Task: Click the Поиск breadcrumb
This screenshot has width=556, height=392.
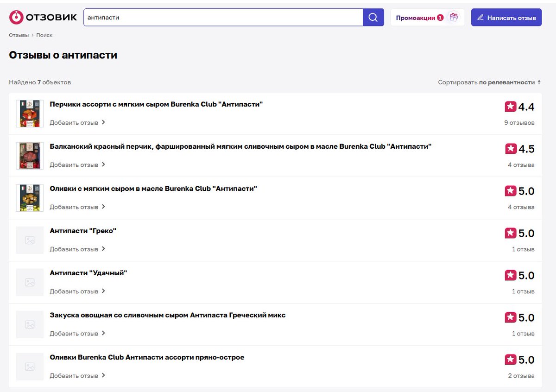Action: [44, 35]
